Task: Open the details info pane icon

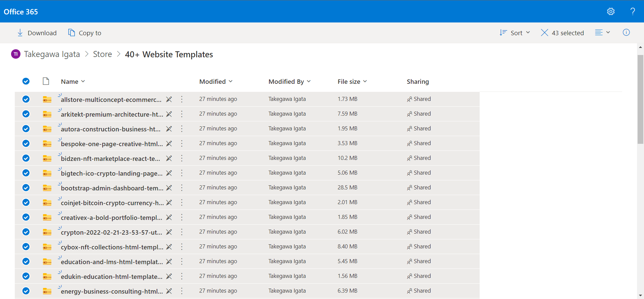Action: click(x=626, y=33)
